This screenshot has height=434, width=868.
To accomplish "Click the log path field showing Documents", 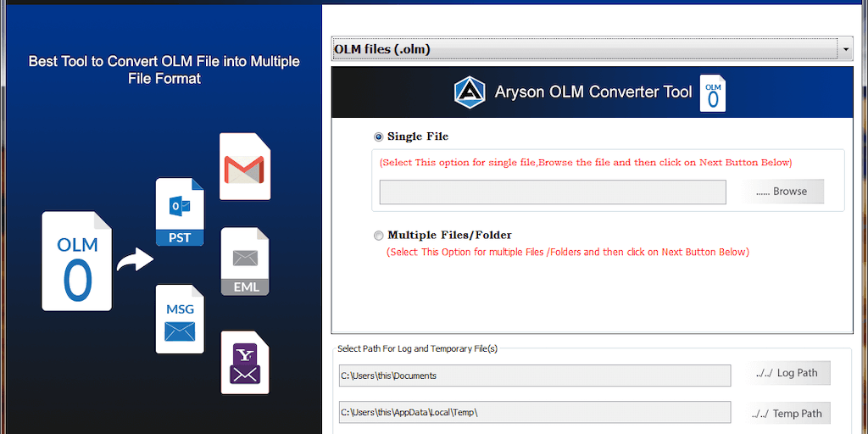I will coord(535,376).
